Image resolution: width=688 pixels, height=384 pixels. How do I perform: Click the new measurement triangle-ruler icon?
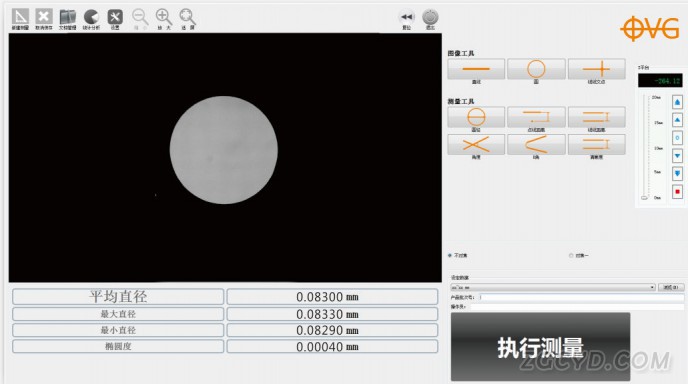(x=20, y=17)
